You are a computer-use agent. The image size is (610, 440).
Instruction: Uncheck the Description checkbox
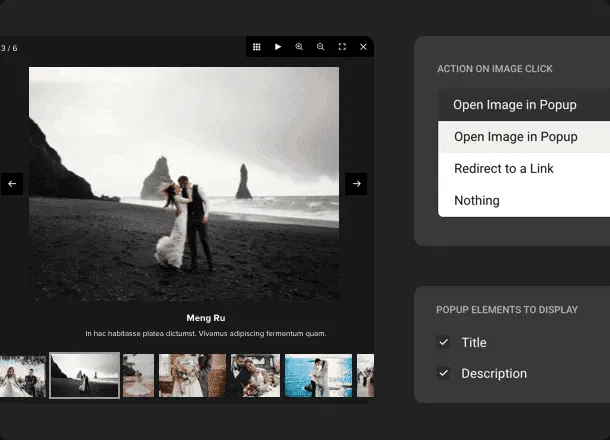pyautogui.click(x=444, y=373)
